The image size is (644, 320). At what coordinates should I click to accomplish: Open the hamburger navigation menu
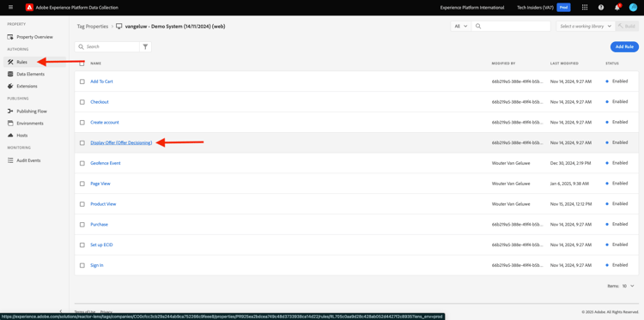[x=10, y=8]
